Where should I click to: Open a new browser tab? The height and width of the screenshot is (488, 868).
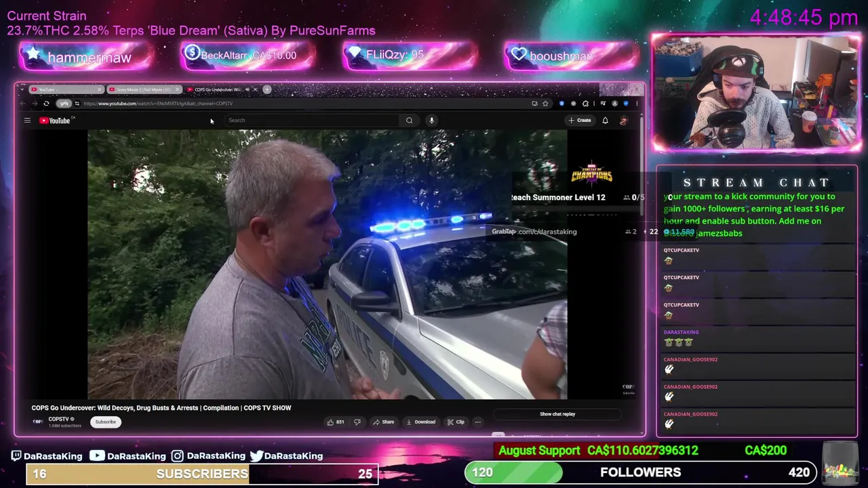point(267,89)
